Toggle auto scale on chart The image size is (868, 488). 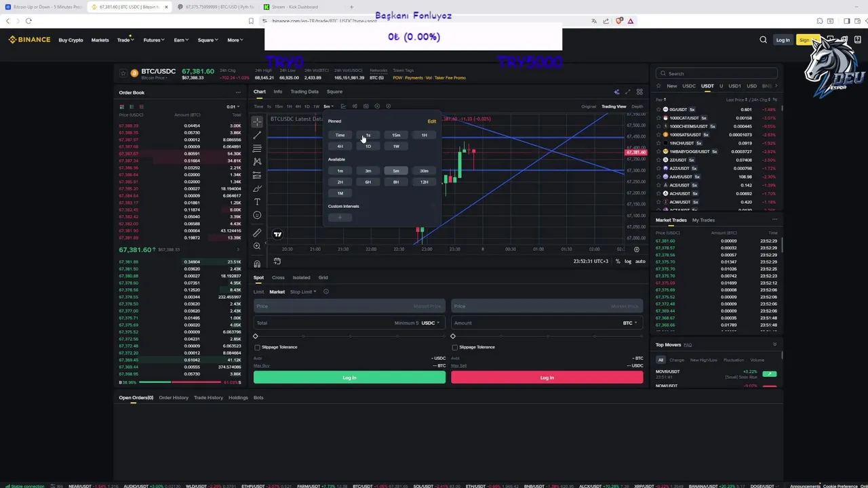point(640,261)
